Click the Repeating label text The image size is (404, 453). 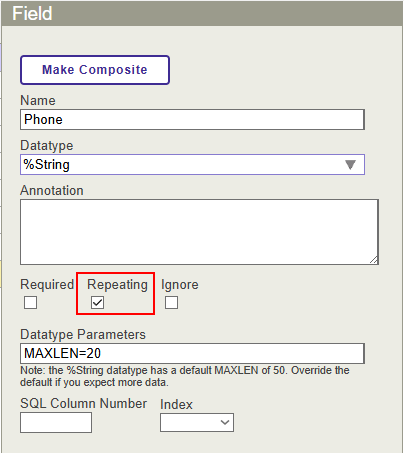(117, 285)
